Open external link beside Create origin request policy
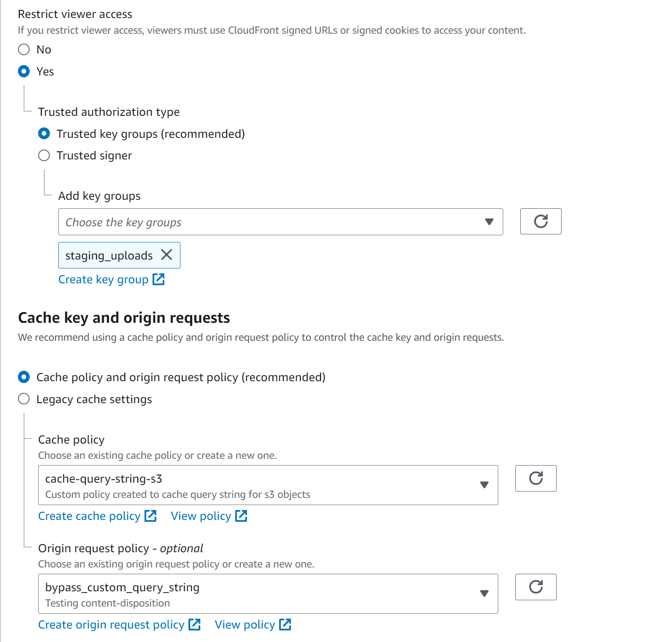The image size is (672, 642). 195,624
